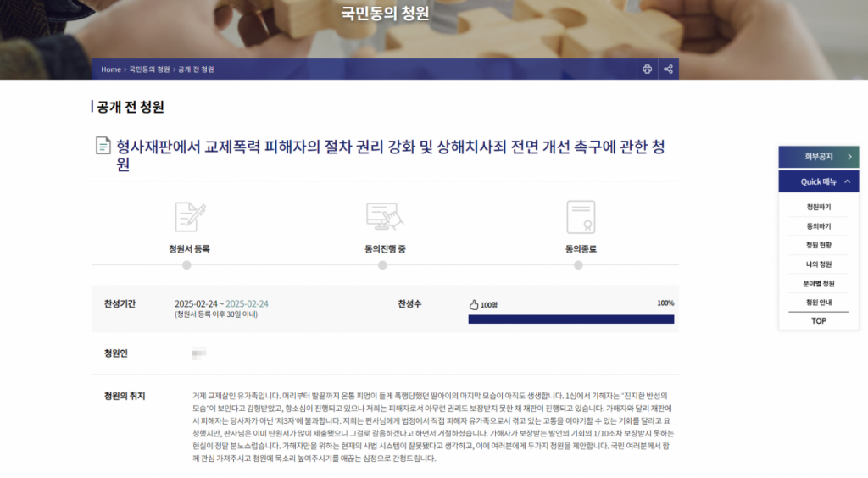The height and width of the screenshot is (478, 868).
Task: Select 청원하기 in the Quick menu
Action: 818,207
